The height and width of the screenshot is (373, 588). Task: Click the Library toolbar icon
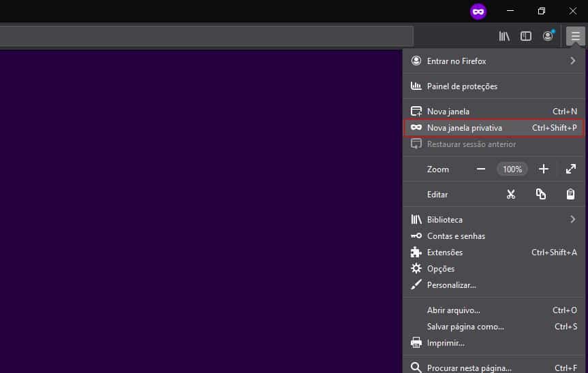(x=504, y=36)
